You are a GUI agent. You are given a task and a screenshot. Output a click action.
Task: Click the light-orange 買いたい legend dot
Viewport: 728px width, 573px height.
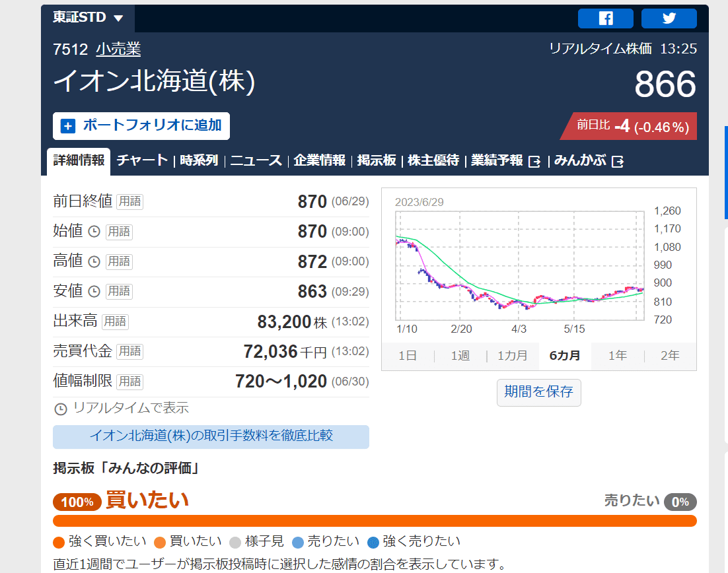click(160, 543)
